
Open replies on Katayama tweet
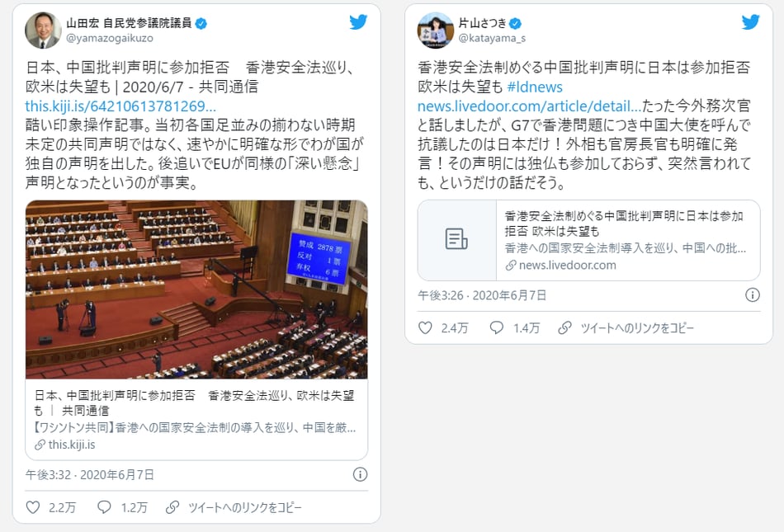click(497, 327)
